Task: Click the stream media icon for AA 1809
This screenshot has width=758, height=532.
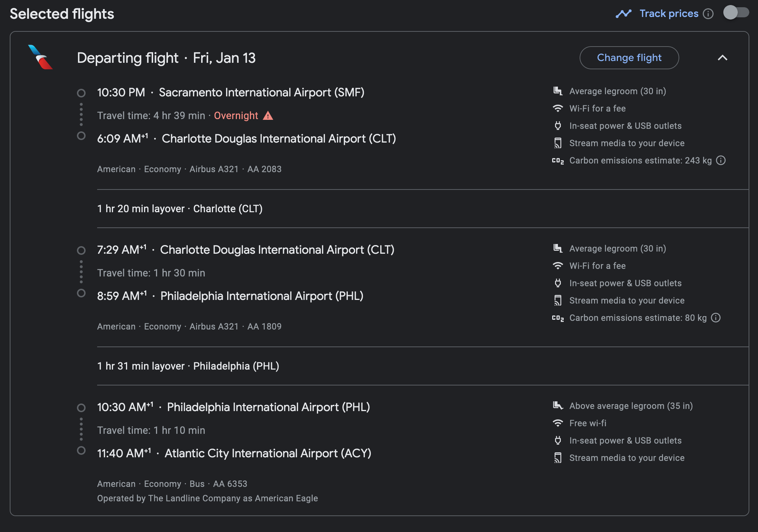Action: click(558, 300)
